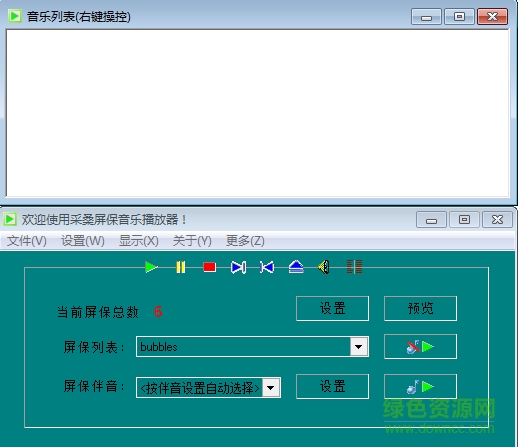This screenshot has width=518, height=447.
Task: Preview screensaver with music button
Action: (x=420, y=387)
